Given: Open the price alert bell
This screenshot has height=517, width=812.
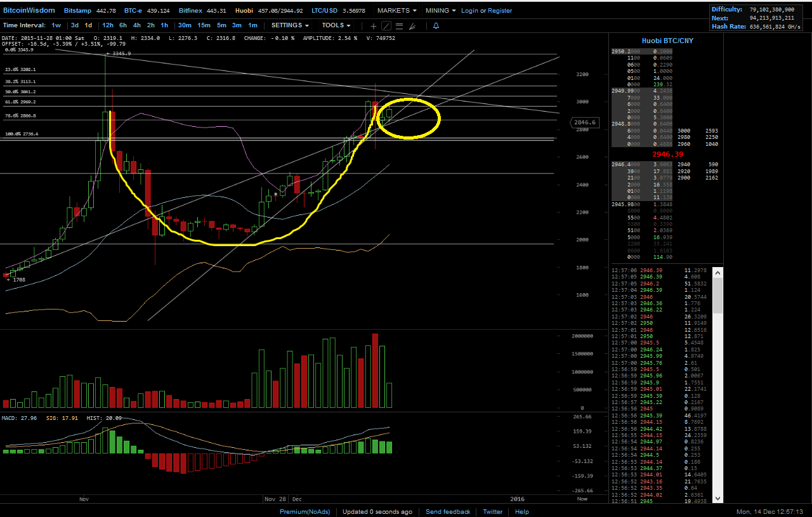Looking at the screenshot, I should tap(436, 26).
